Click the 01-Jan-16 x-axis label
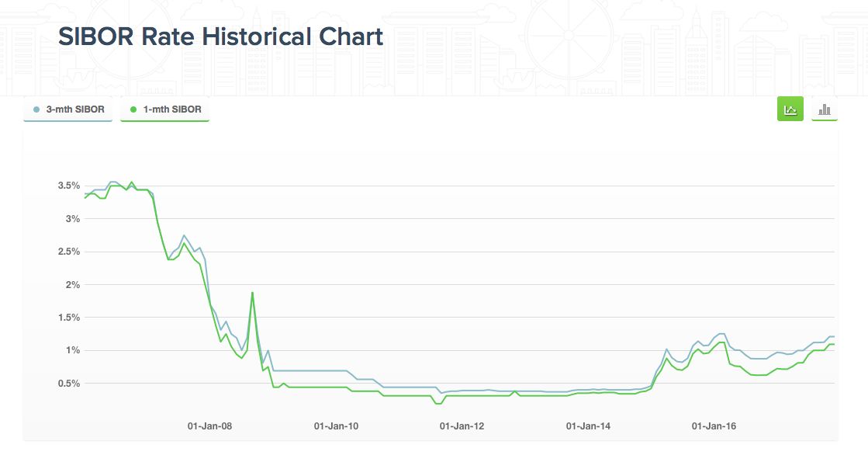Viewport: 868px width, 462px height. point(714,426)
